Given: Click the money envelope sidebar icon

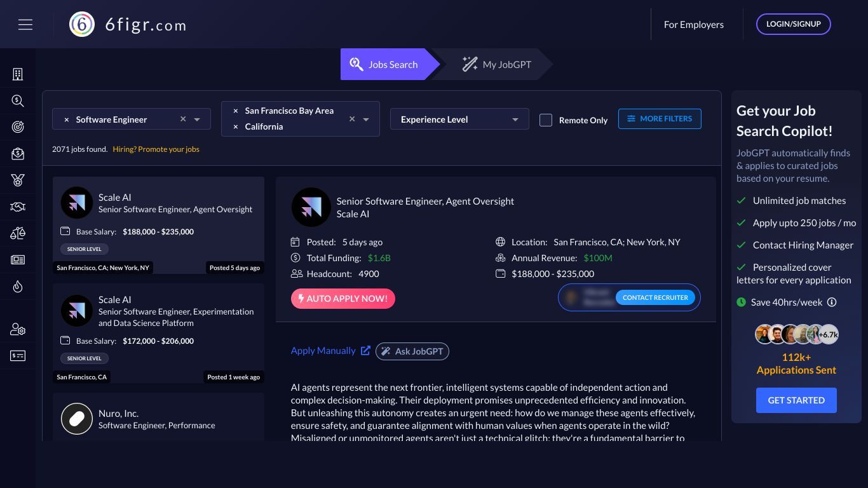Looking at the screenshot, I should [18, 154].
